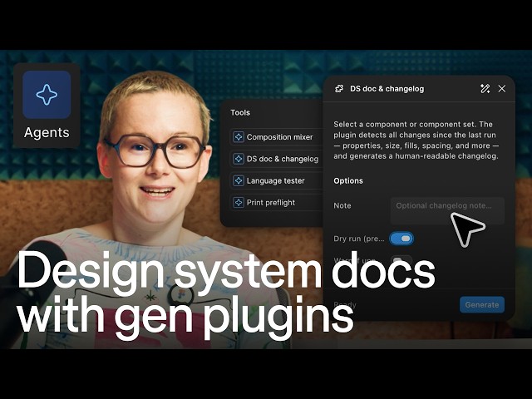The image size is (532, 399).
Task: Open the Print preflight tool
Action: [277, 203]
